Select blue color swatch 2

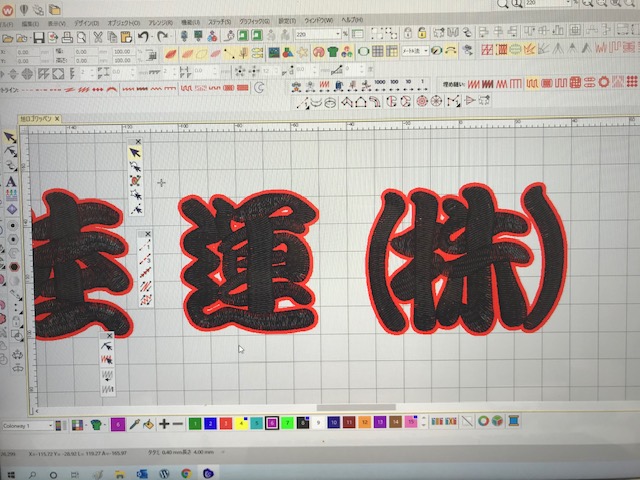(210, 424)
